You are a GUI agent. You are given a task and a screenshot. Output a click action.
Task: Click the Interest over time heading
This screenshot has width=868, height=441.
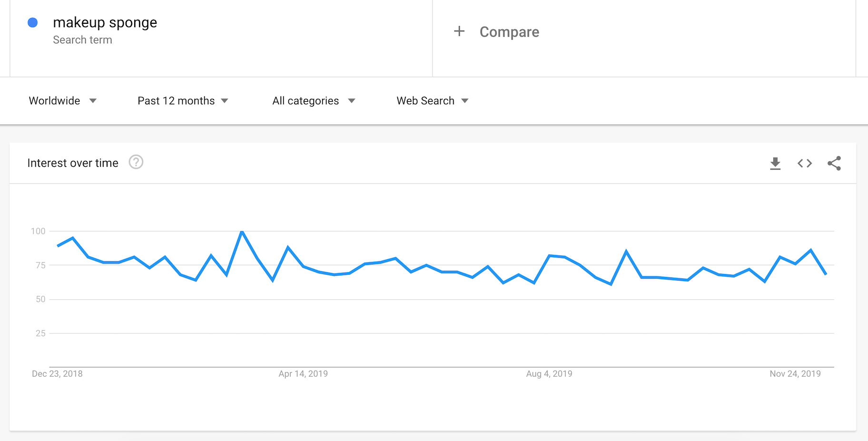coord(73,163)
